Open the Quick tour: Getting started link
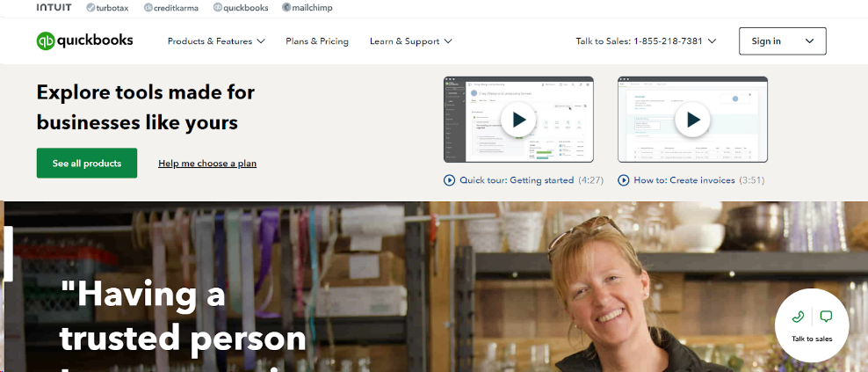The width and height of the screenshot is (868, 372). coord(517,180)
